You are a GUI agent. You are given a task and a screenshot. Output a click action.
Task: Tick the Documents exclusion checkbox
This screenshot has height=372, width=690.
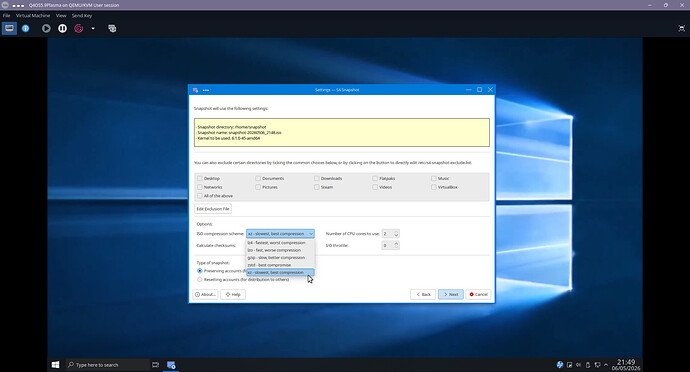[258, 178]
